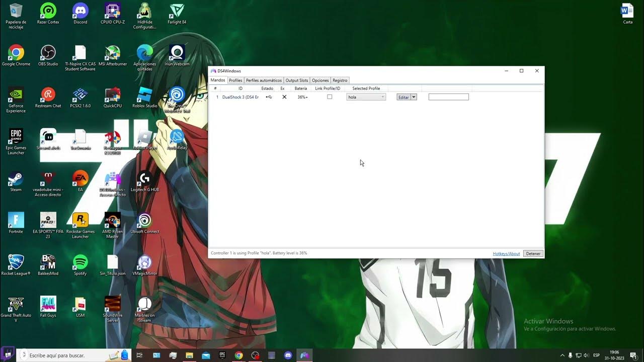The height and width of the screenshot is (362, 644).
Task: Open the Windows Start button
Action: point(8,355)
